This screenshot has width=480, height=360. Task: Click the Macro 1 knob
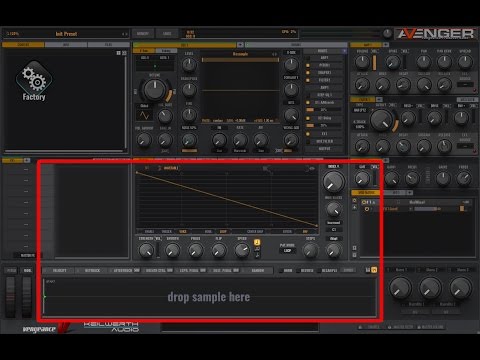[400, 288]
